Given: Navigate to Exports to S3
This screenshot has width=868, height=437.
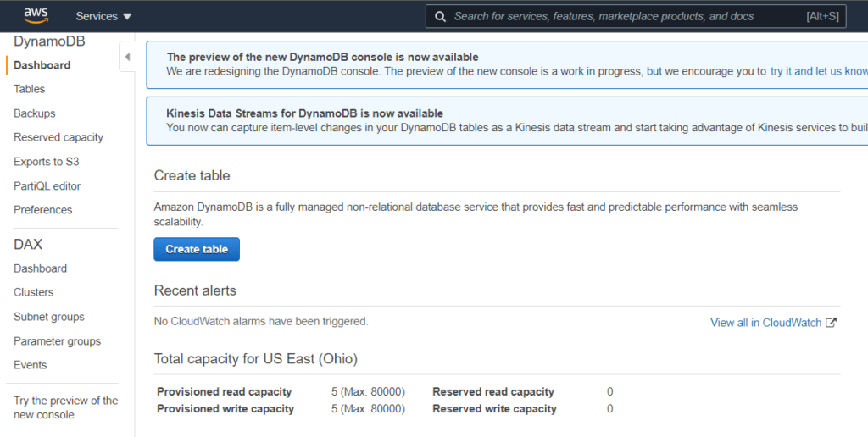Looking at the screenshot, I should pyautogui.click(x=47, y=162).
